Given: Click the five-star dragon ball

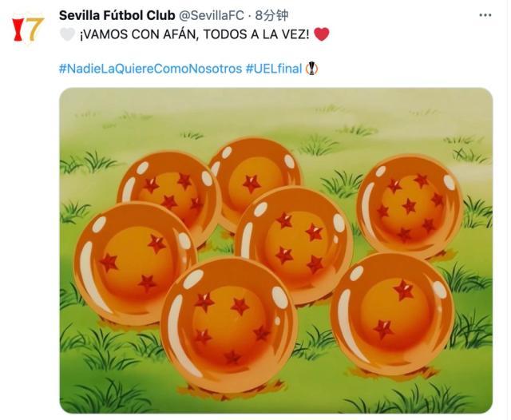Looking at the screenshot, I should (x=229, y=324).
